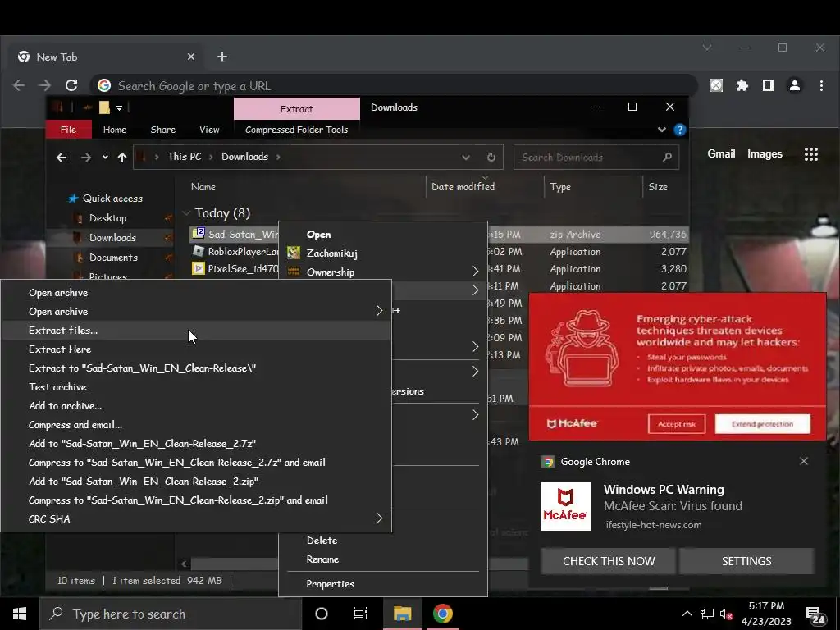This screenshot has height=630, width=840.
Task: Open Chrome profile avatar icon
Action: pyautogui.click(x=794, y=85)
